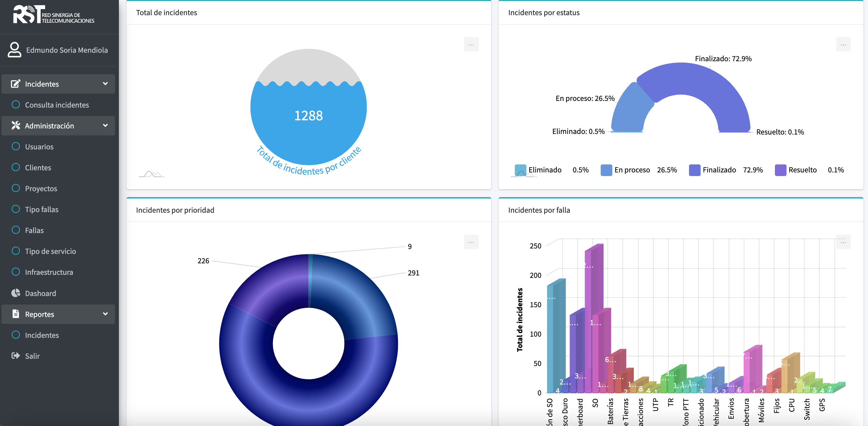Open export menu of Incidentes por prioridad chart
Viewport: 868px width, 426px height.
(471, 242)
